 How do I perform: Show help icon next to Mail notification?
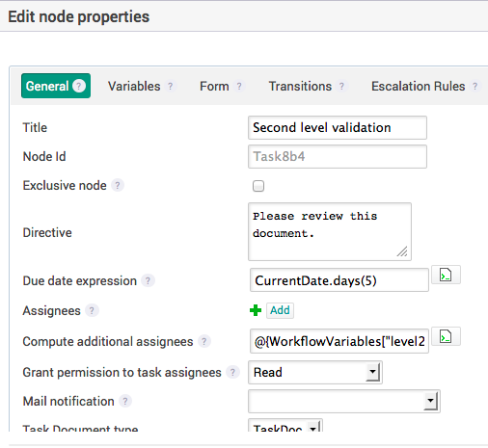point(125,401)
